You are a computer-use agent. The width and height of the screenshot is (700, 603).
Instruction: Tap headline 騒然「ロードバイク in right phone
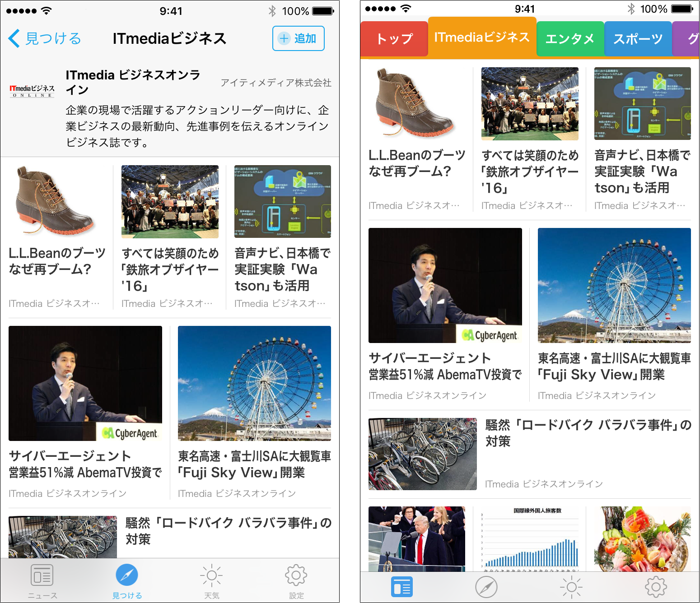click(x=588, y=433)
